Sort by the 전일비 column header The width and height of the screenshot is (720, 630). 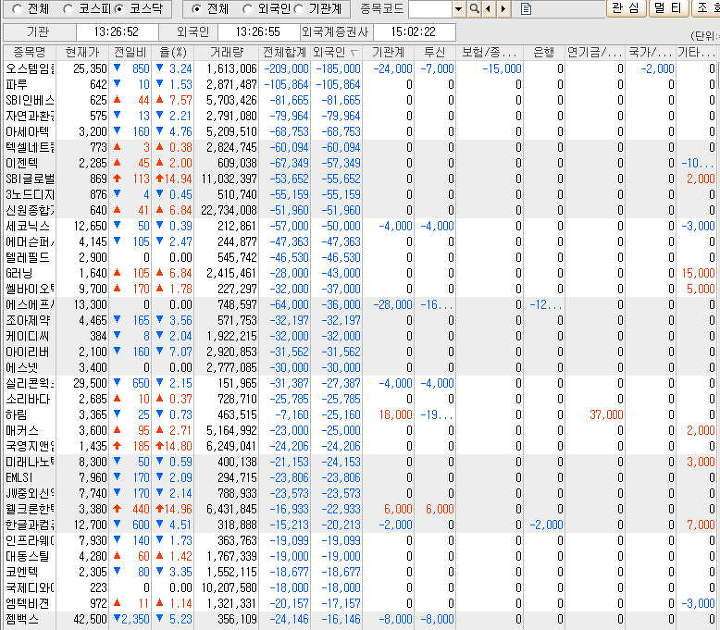tap(130, 52)
